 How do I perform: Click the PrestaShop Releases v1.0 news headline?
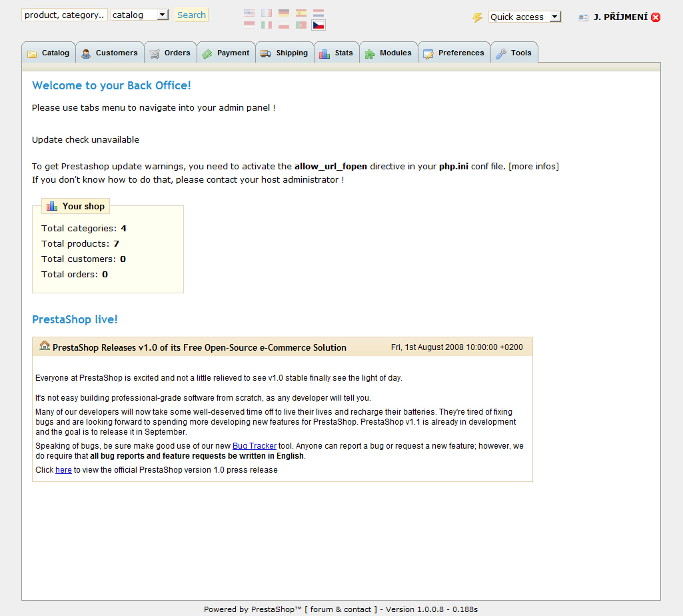199,347
